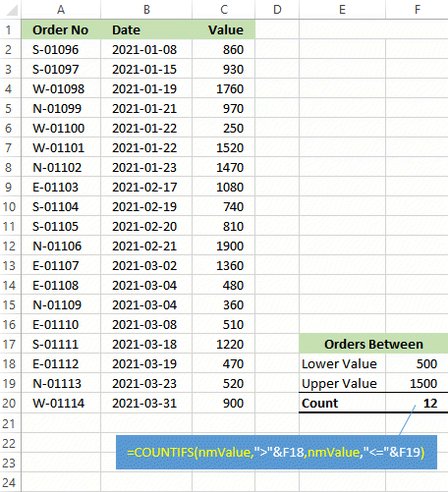Click date cell 2021-03-02
This screenshot has width=448, height=492.
click(x=146, y=265)
